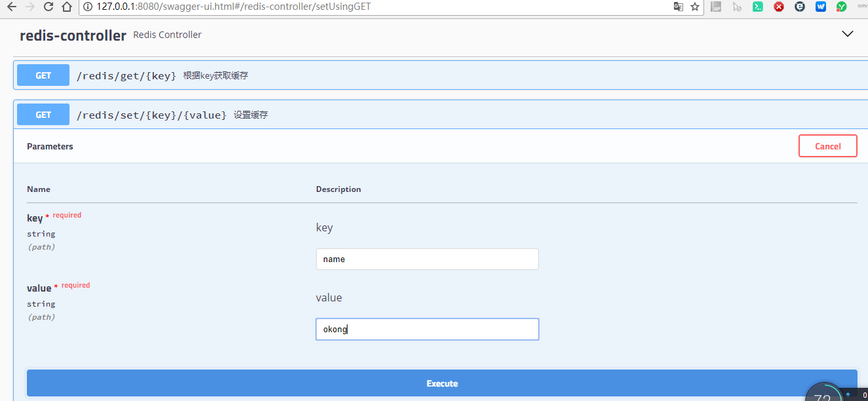Click the bold 'value' parameter name
The height and width of the screenshot is (401, 868).
click(x=39, y=288)
